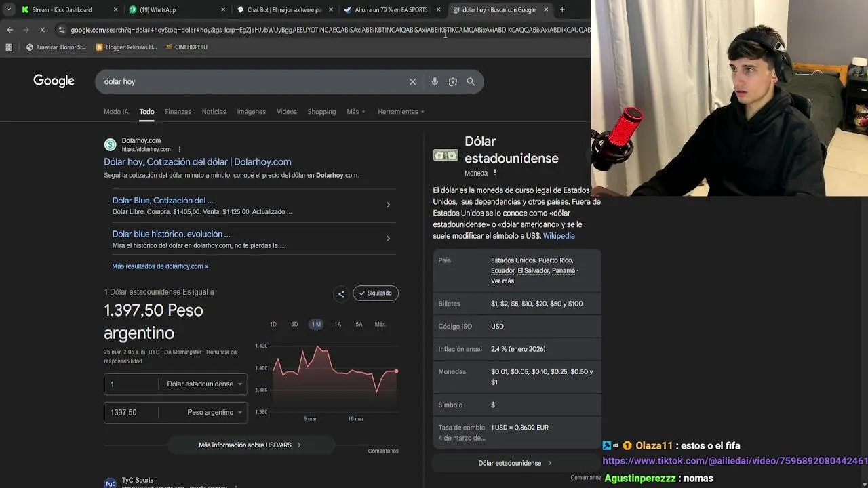The width and height of the screenshot is (868, 488).
Task: Open CINEHDPERU bookmark
Action: click(186, 47)
